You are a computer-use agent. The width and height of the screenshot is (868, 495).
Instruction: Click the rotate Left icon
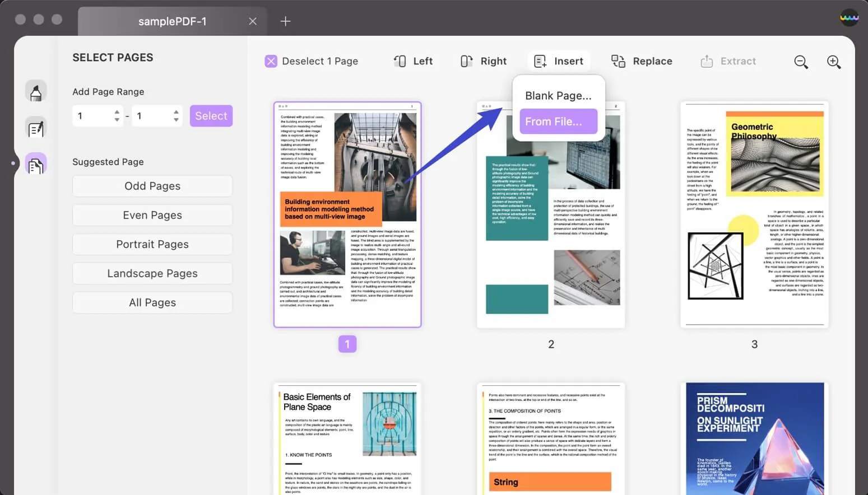[400, 61]
